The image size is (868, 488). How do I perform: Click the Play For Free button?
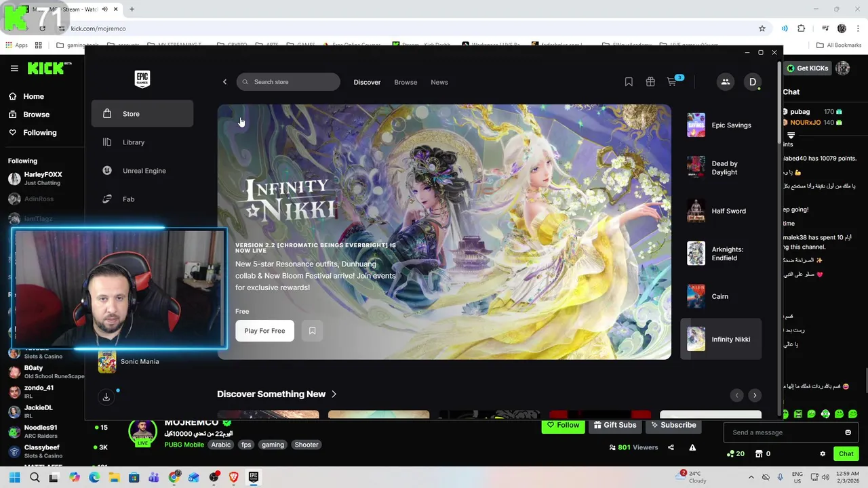[264, 331]
